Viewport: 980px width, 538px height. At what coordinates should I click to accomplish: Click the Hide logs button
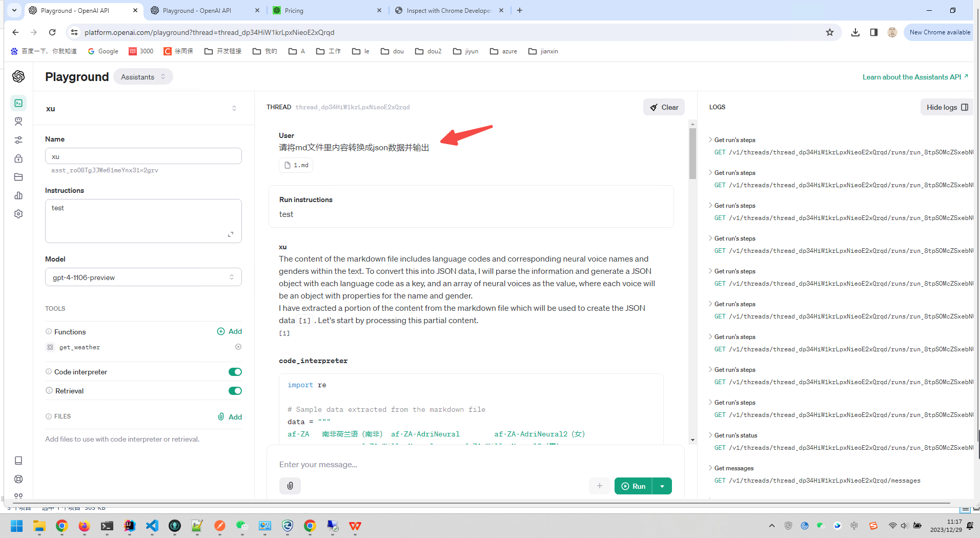click(x=947, y=107)
